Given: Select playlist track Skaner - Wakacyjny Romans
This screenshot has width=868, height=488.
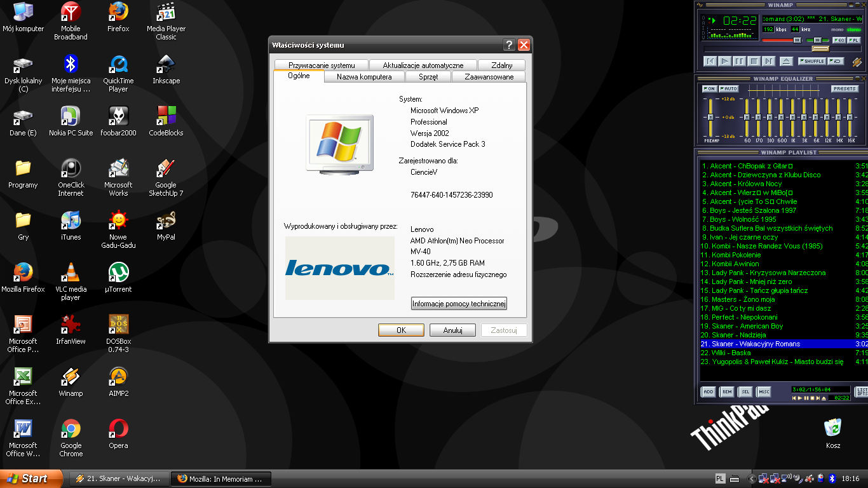Looking at the screenshot, I should click(x=784, y=344).
